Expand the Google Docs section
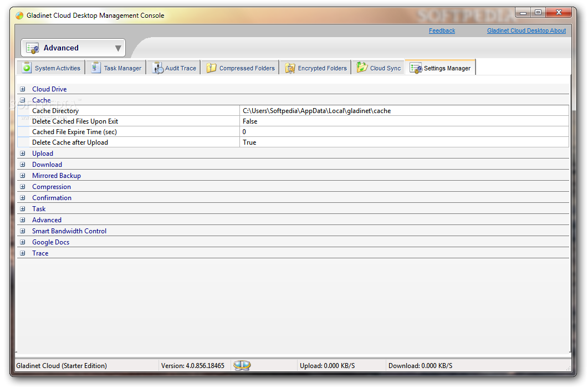This screenshot has width=588, height=388. tap(23, 242)
